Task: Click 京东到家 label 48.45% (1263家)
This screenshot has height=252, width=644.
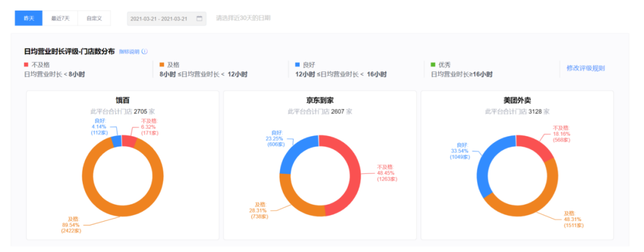Action: pyautogui.click(x=387, y=173)
